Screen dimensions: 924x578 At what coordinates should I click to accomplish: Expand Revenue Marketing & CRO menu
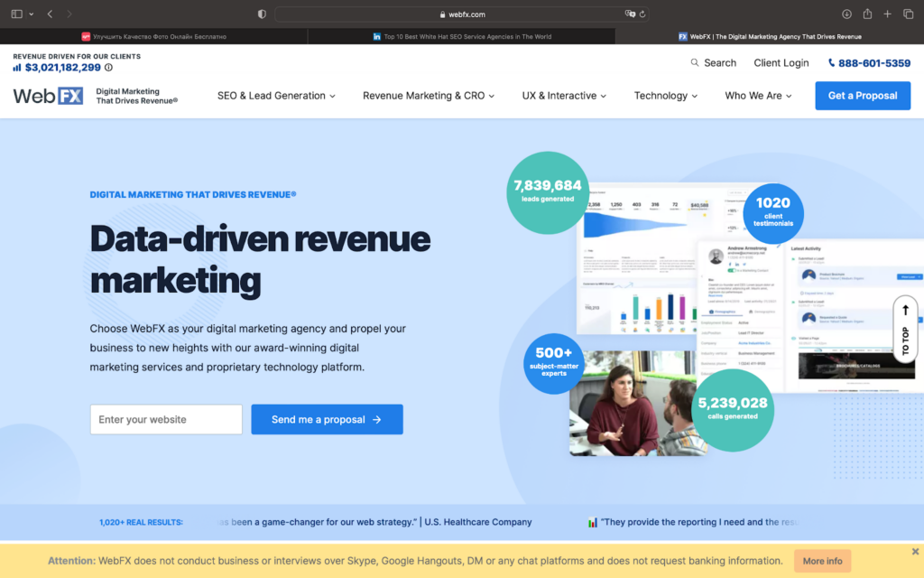coord(429,96)
